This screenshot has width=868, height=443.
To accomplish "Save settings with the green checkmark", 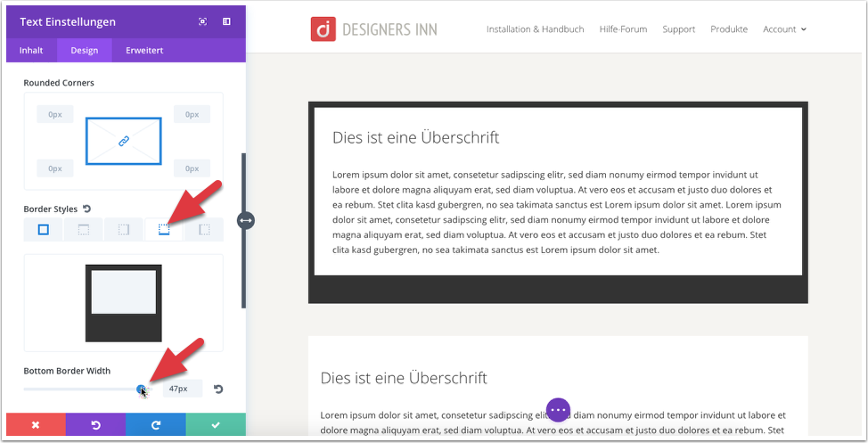I will tap(216, 424).
